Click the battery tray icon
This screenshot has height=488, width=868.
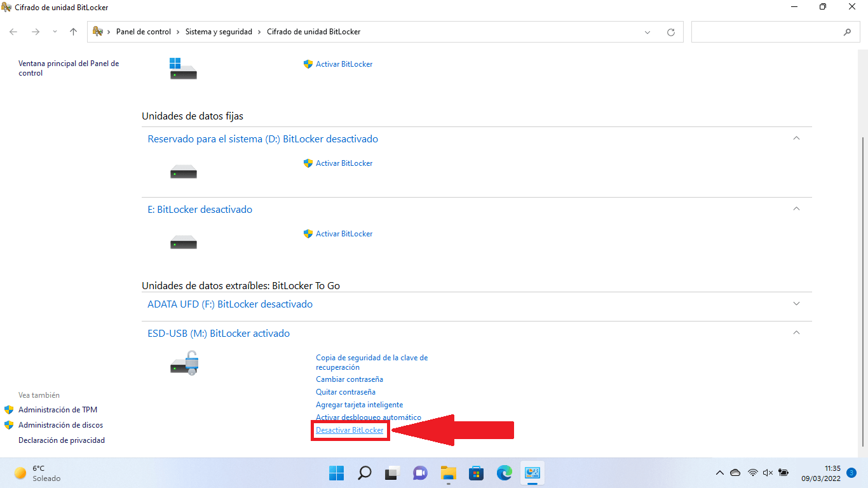783,473
